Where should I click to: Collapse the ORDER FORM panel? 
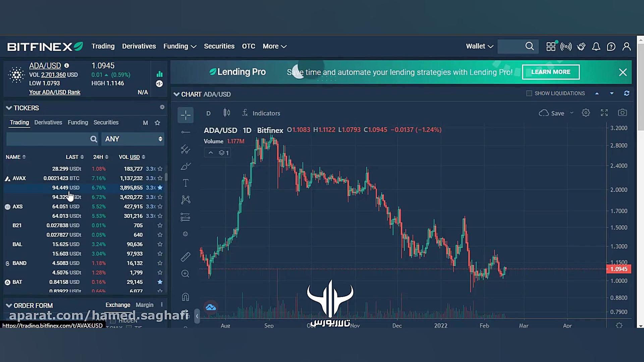pos(9,305)
